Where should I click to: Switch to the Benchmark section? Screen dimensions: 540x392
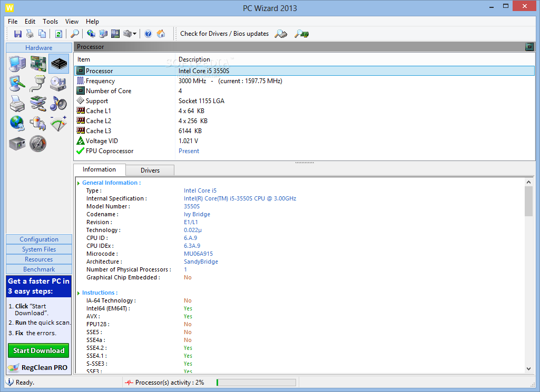38,269
